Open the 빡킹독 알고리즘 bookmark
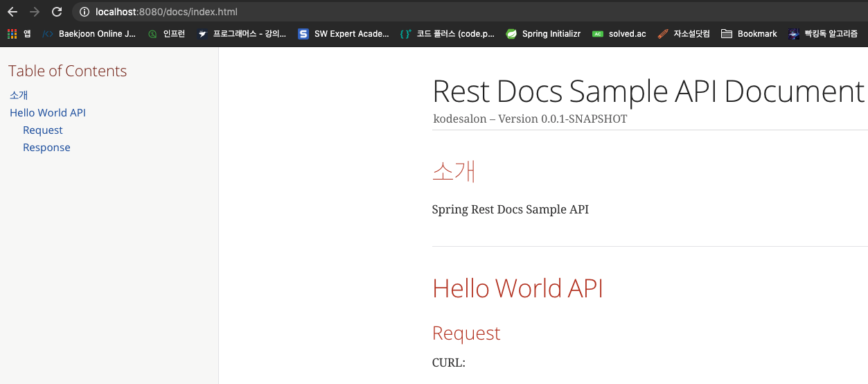 [831, 33]
